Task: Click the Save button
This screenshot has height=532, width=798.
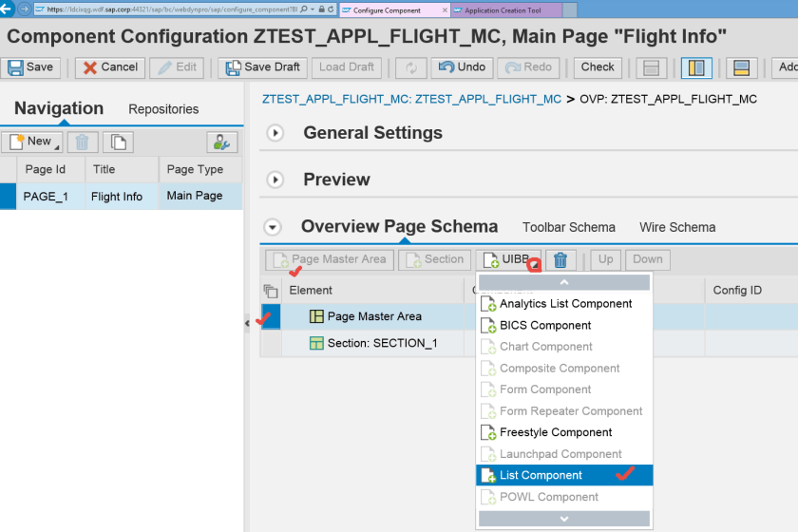Action: (31, 67)
